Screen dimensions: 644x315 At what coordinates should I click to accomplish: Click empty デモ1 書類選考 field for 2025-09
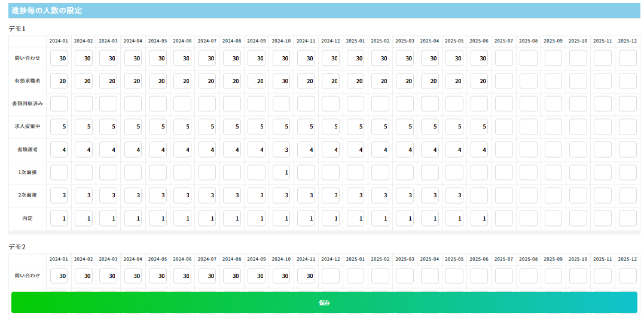click(553, 150)
